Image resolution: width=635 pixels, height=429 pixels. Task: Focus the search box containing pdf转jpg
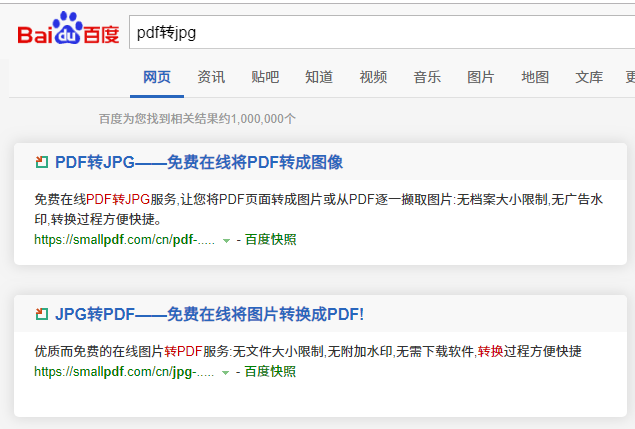click(x=382, y=32)
